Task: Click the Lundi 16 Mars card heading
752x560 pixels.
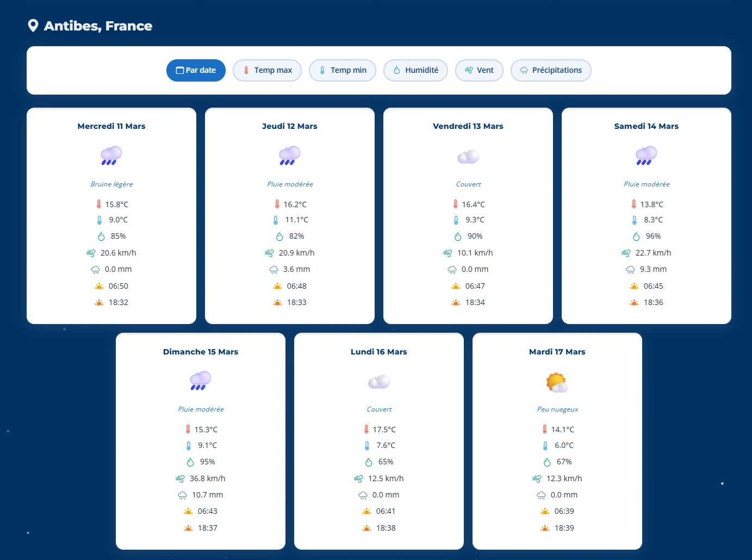Action: 379,352
